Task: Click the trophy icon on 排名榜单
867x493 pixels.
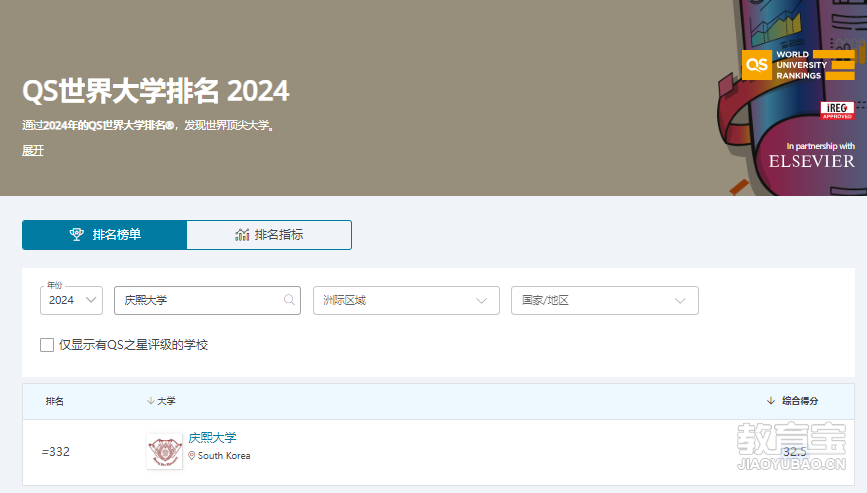Action: coord(76,235)
